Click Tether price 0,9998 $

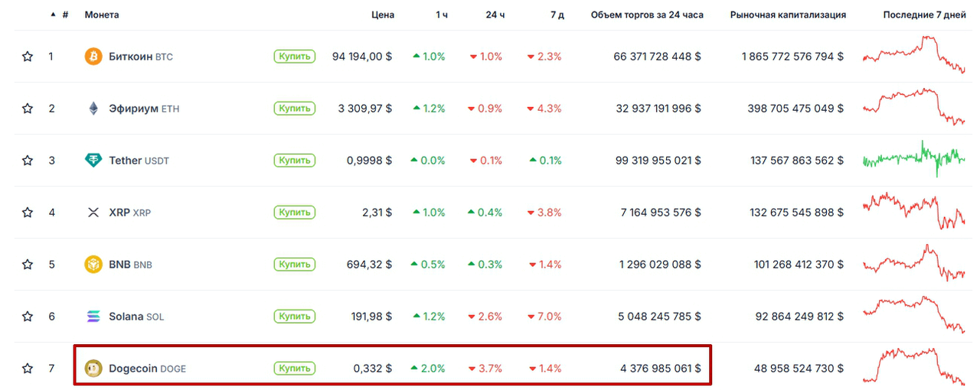click(x=369, y=161)
